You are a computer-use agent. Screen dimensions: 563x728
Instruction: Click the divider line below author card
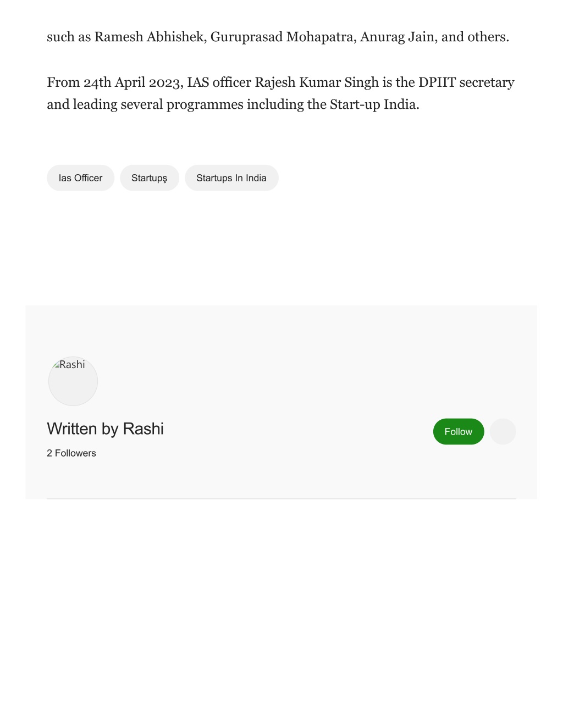[281, 499]
